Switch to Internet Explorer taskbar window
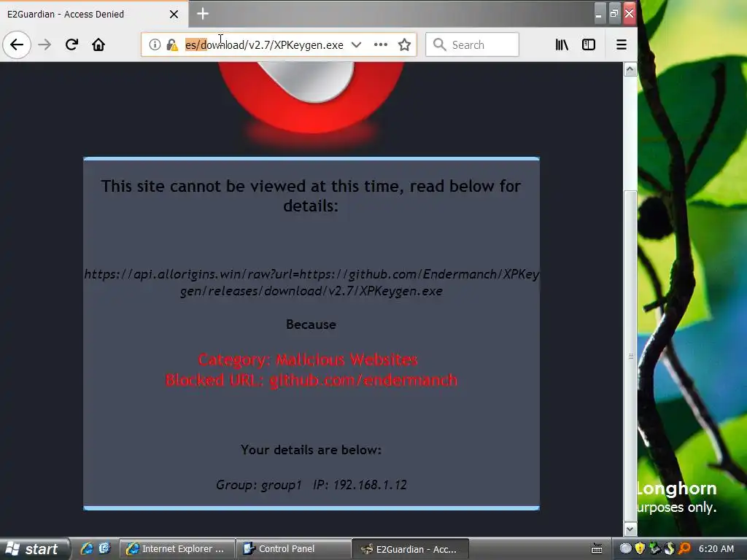The width and height of the screenshot is (747, 560). [x=177, y=549]
